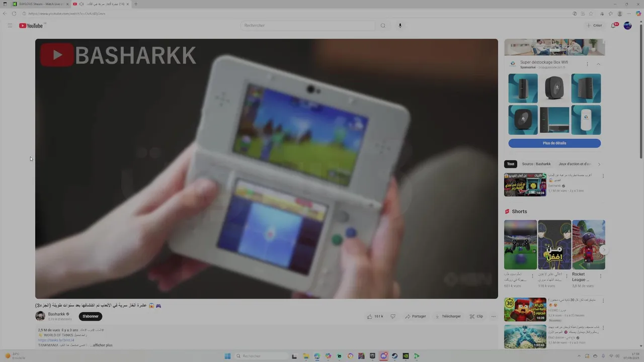The height and width of the screenshot is (362, 644).
Task: Open options for the 1:02:43 video
Action: pos(603,329)
